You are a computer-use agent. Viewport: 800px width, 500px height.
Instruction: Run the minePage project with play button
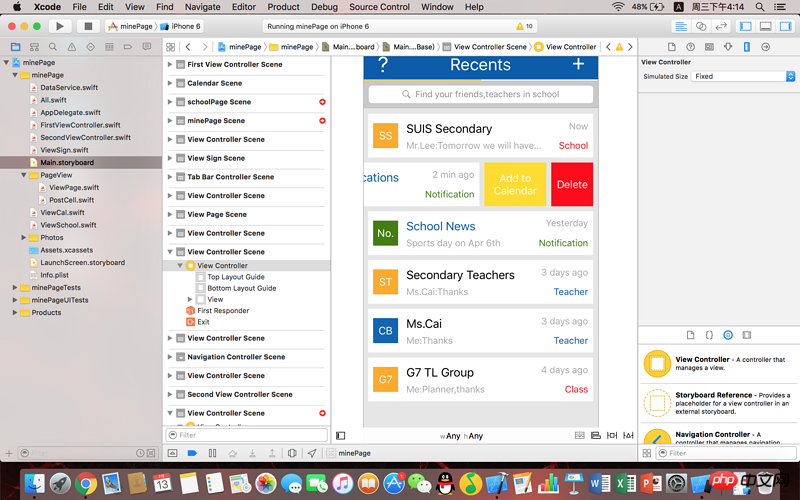(x=60, y=26)
